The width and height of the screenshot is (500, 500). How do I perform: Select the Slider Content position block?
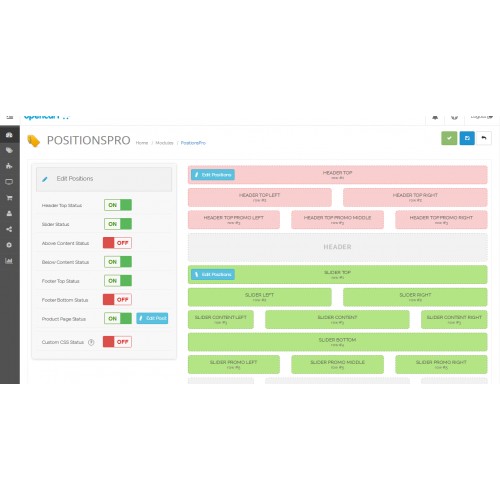(x=337, y=320)
